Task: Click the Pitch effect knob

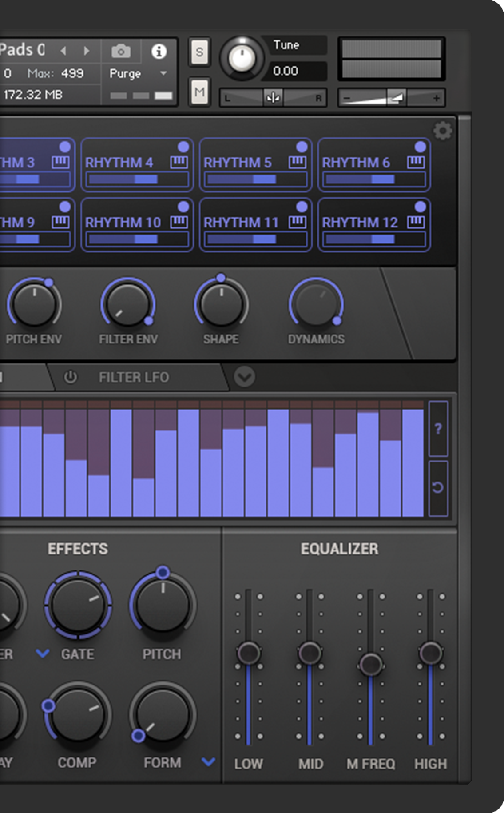Action: (163, 605)
